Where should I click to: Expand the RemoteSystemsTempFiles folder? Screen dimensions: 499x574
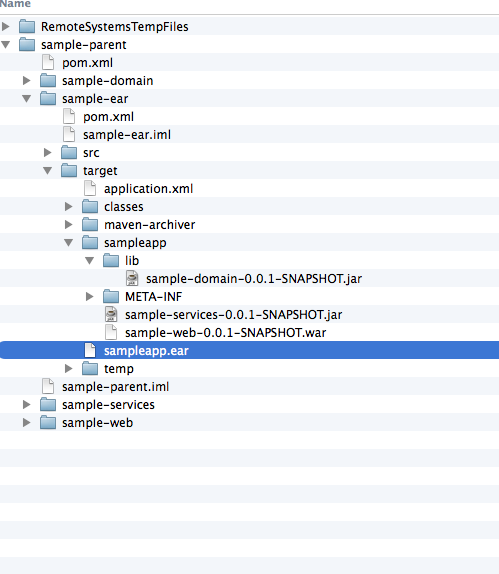click(x=5, y=26)
